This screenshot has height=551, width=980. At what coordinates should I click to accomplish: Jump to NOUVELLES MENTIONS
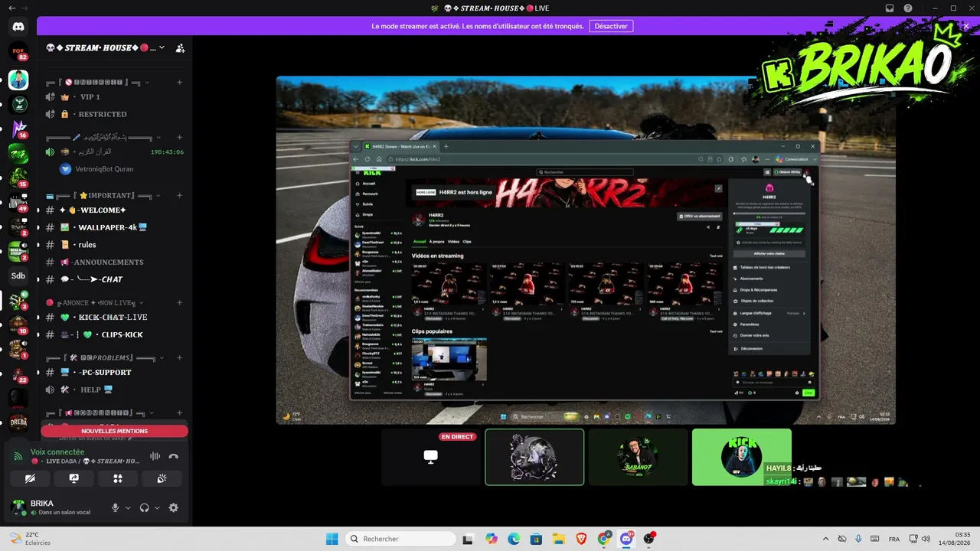[x=115, y=431]
